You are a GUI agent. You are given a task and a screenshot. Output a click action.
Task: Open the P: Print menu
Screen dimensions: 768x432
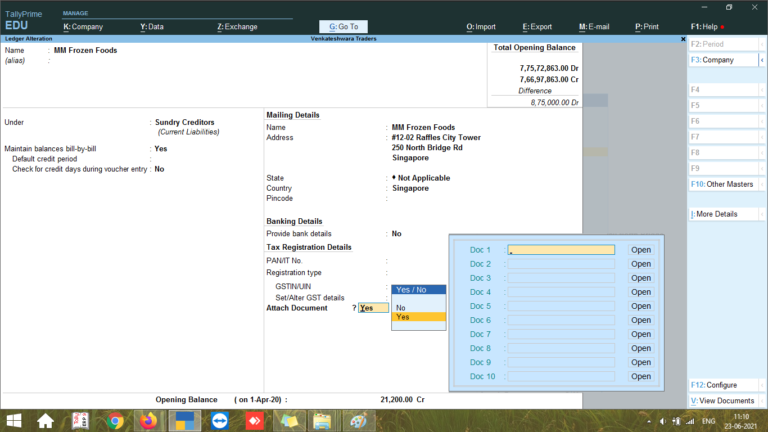pos(647,27)
